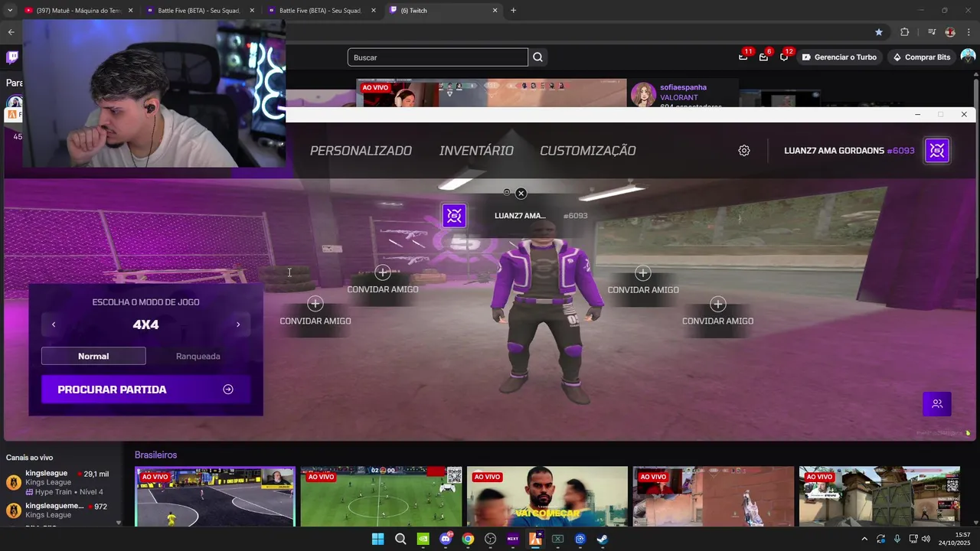This screenshot has width=980, height=551.
Task: Switch to first Battle Five (BETA) tab
Action: click(199, 11)
